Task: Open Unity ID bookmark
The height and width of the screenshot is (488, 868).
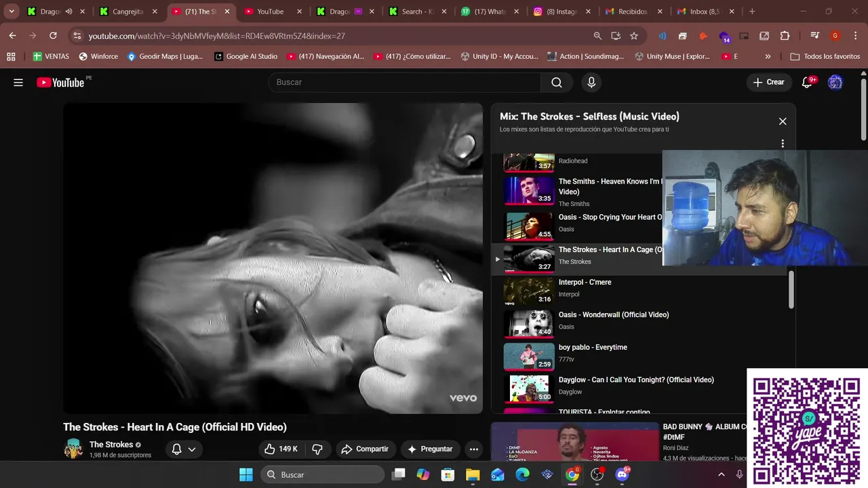Action: pos(499,56)
